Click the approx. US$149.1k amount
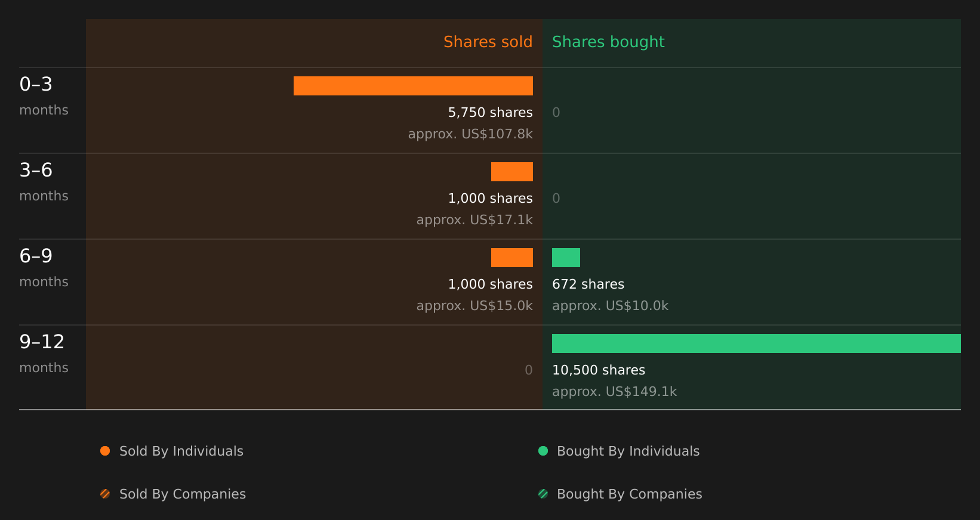The height and width of the screenshot is (520, 980). click(614, 392)
